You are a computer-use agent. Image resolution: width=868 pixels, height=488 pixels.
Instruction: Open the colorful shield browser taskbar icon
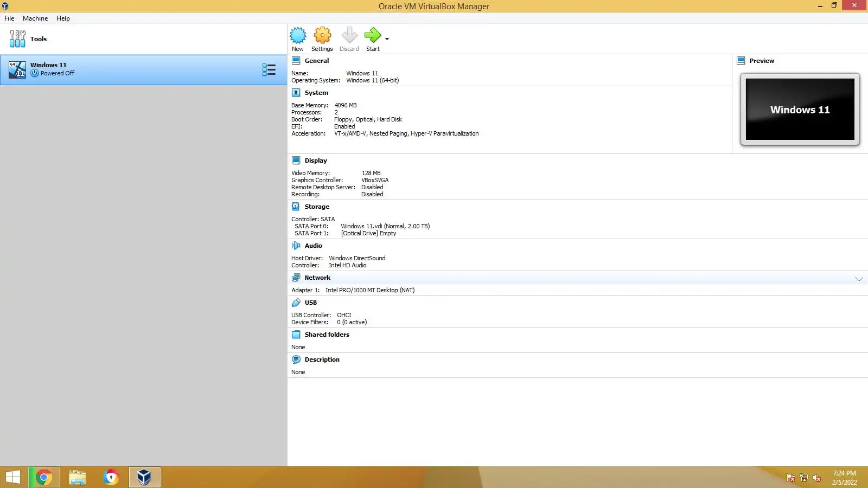coord(111,477)
